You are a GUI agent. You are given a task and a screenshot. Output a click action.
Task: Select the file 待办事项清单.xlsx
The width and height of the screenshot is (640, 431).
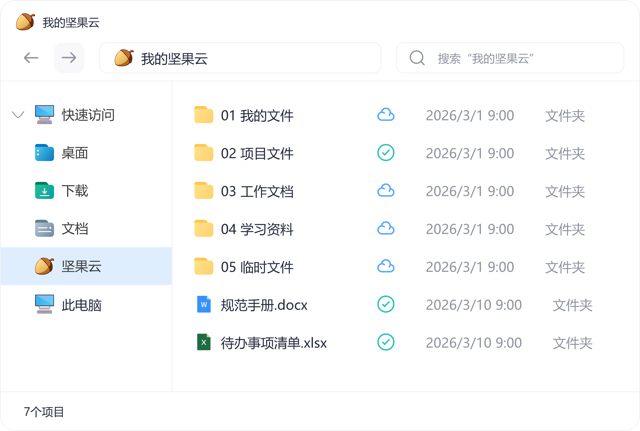(274, 343)
